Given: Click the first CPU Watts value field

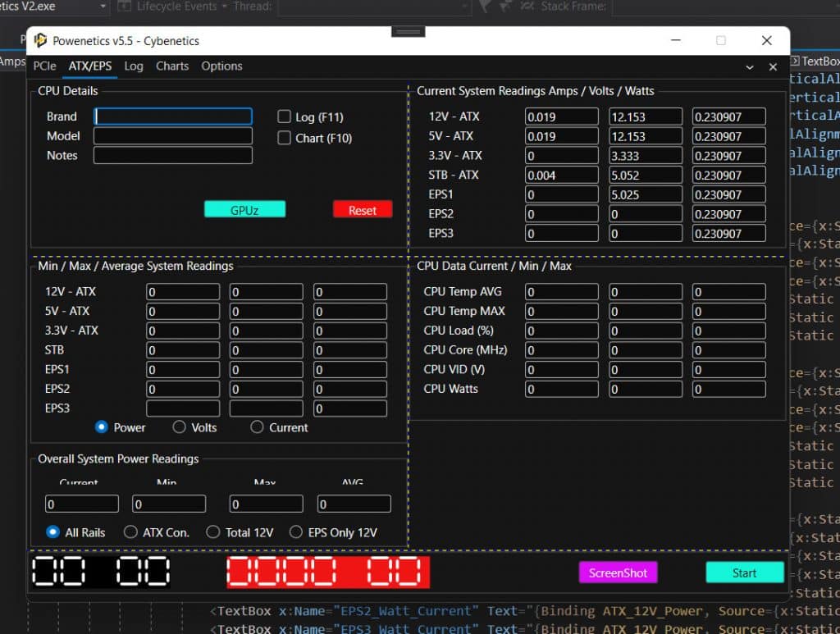Looking at the screenshot, I should (561, 390).
